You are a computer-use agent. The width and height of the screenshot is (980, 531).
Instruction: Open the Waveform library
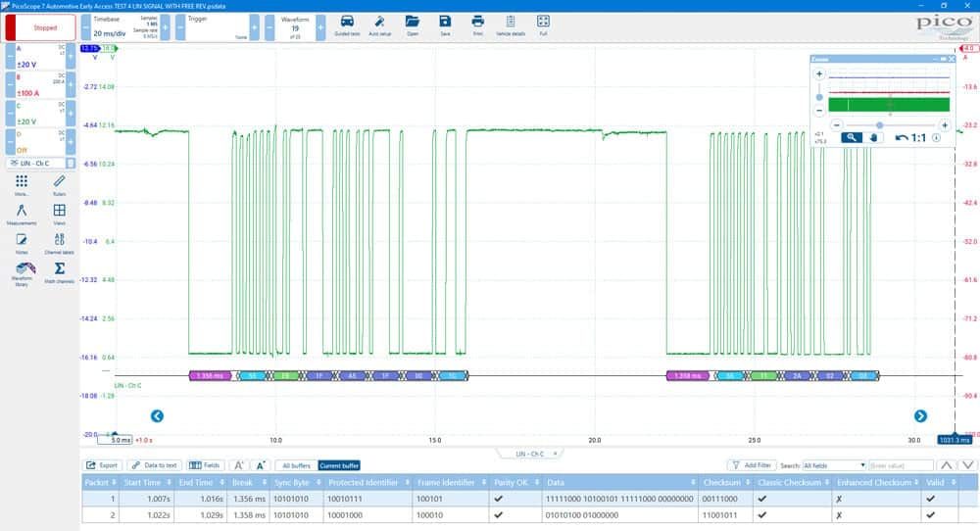tap(24, 273)
